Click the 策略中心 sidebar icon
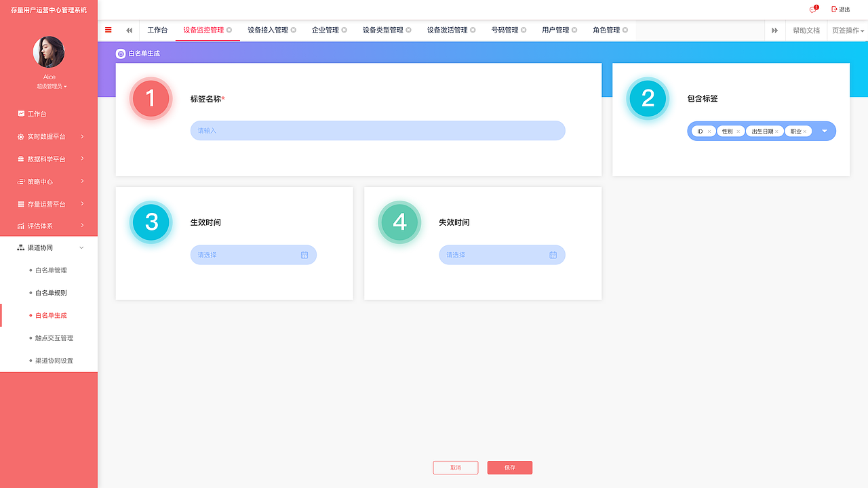Image resolution: width=868 pixels, height=488 pixels. pyautogui.click(x=21, y=181)
